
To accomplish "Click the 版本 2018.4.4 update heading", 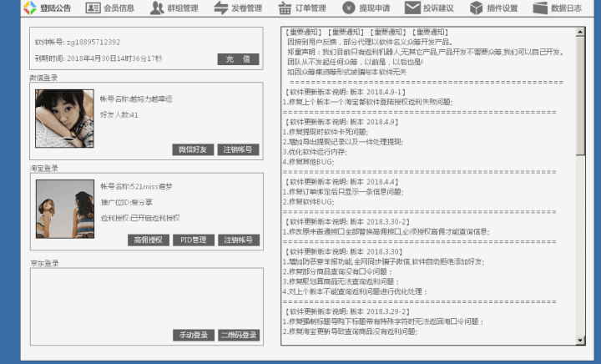I will 342,182.
